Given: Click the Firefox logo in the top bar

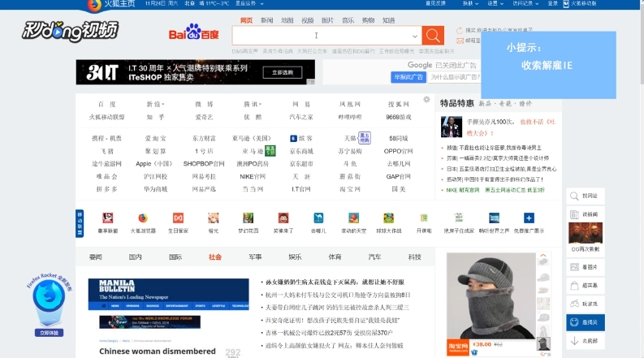Looking at the screenshot, I should point(94,5).
